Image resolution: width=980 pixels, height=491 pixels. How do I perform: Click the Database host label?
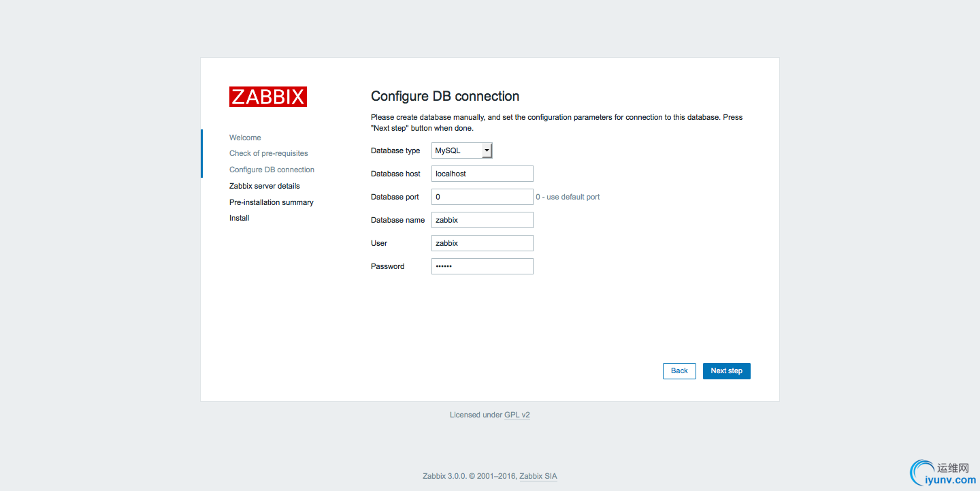pyautogui.click(x=395, y=174)
